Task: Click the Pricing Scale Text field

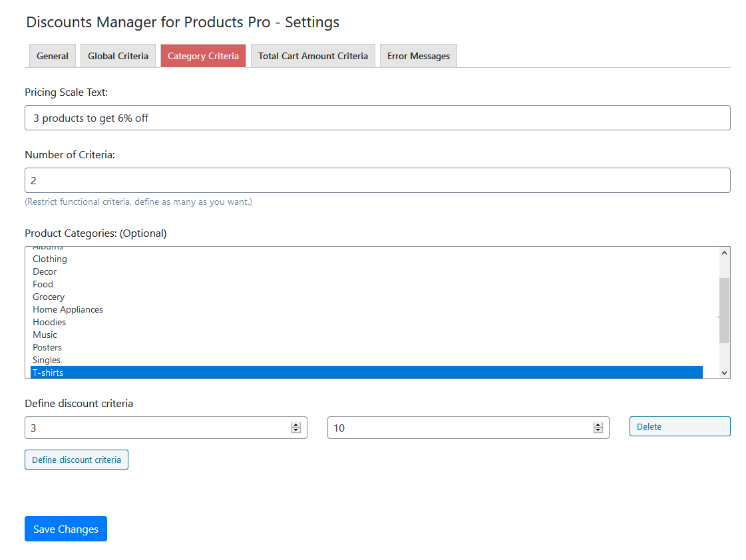Action: (x=377, y=118)
